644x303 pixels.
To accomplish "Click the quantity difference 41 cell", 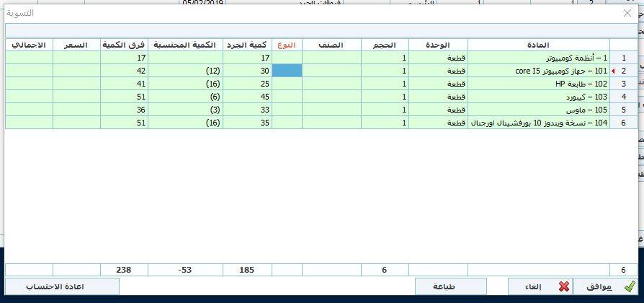I will (124, 84).
